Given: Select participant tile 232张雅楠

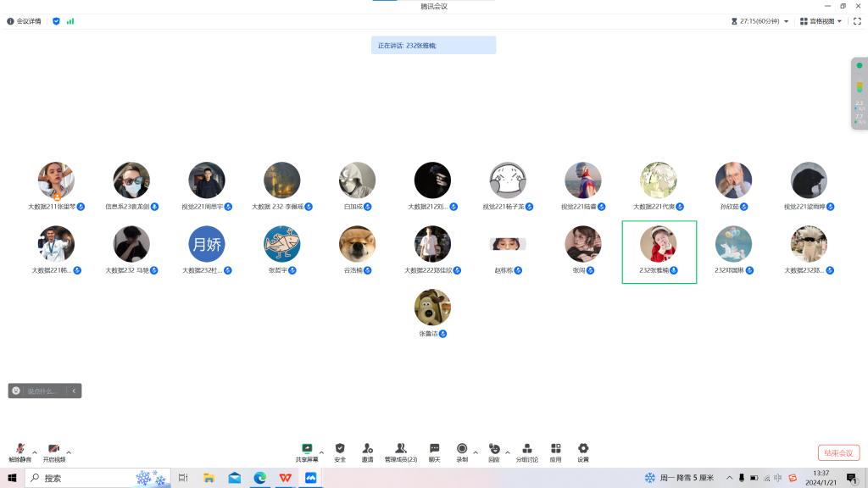Looking at the screenshot, I should [659, 252].
